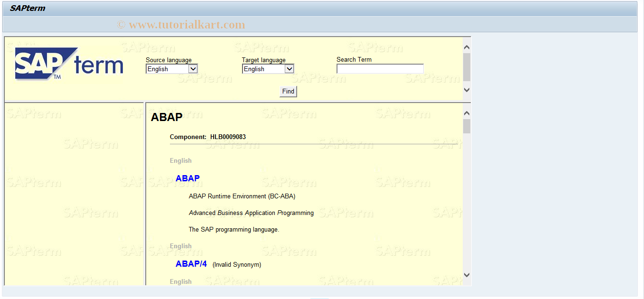
Task: Click into the Search Term input field
Action: [380, 69]
